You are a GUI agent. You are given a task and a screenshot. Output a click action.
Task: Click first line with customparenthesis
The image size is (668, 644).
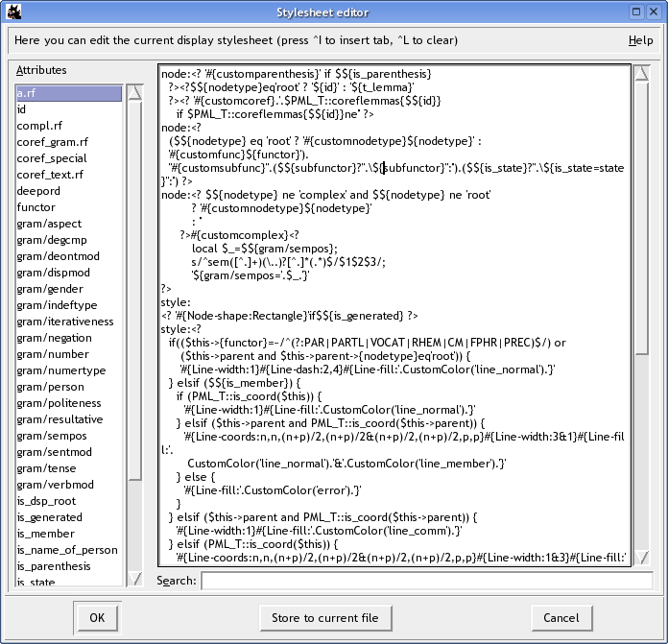pyautogui.click(x=296, y=74)
